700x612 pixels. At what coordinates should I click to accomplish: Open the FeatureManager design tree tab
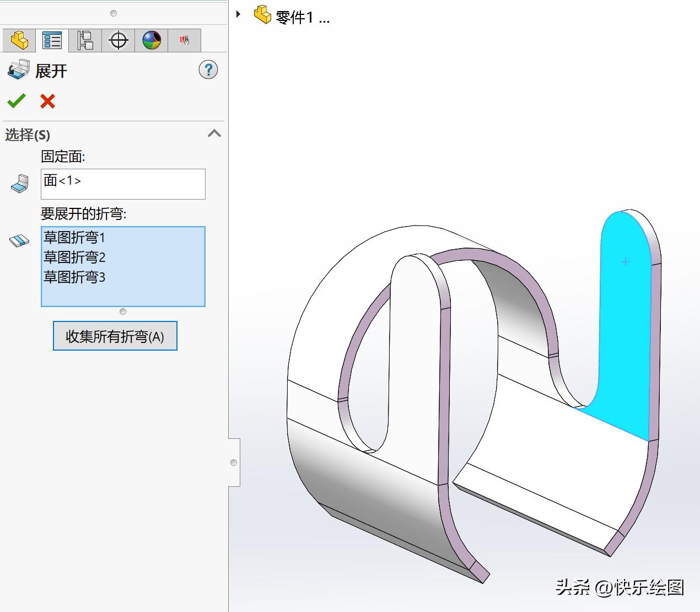[x=19, y=40]
